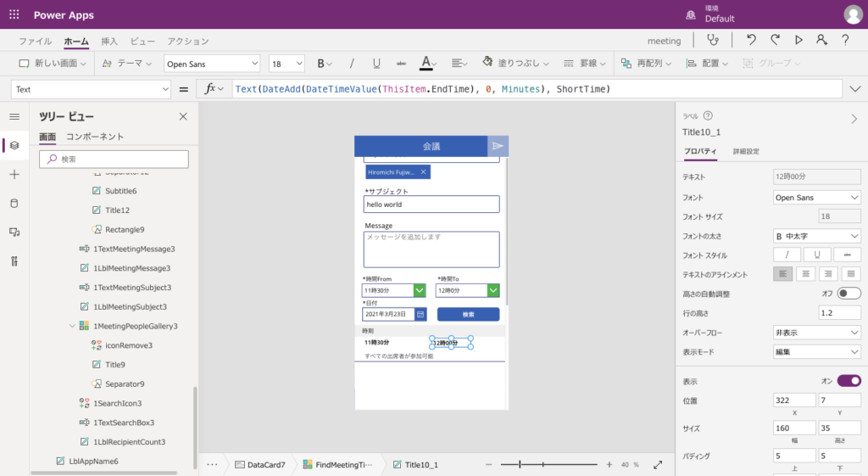Switch to the Advanced (詳細設定) tab
The height and width of the screenshot is (476, 868).
click(746, 151)
